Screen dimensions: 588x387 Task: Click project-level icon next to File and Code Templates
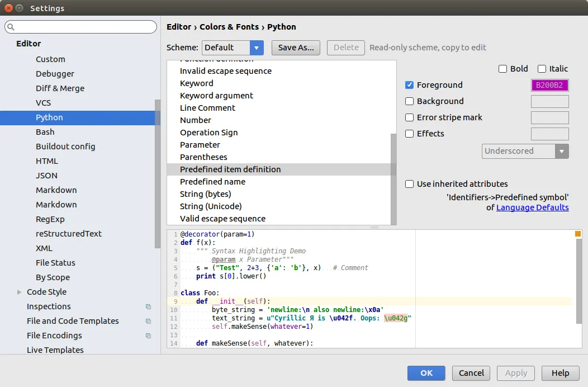pos(149,322)
